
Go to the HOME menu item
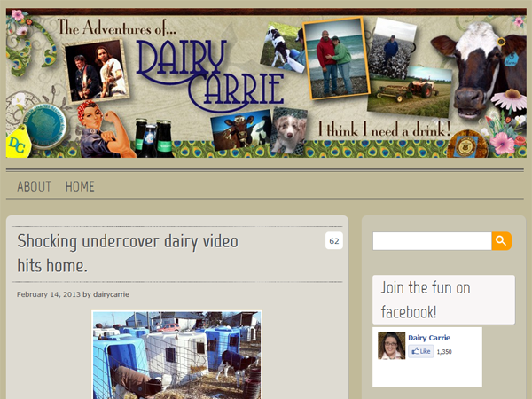80,186
